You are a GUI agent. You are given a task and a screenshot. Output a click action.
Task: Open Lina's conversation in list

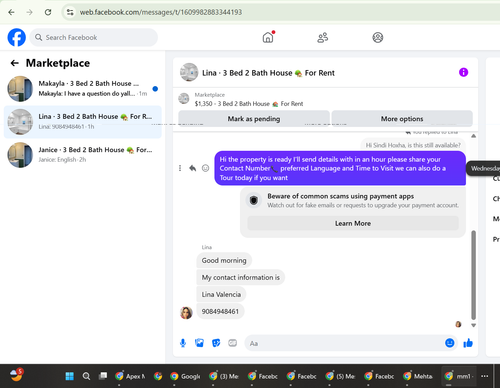(x=82, y=122)
